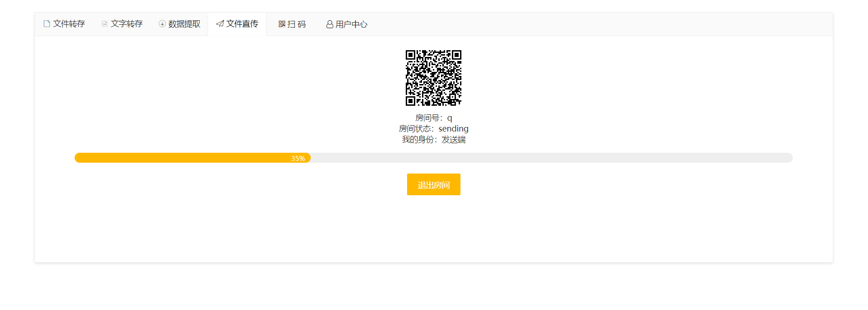
Task: Go to the 扫码 tab
Action: pos(292,24)
